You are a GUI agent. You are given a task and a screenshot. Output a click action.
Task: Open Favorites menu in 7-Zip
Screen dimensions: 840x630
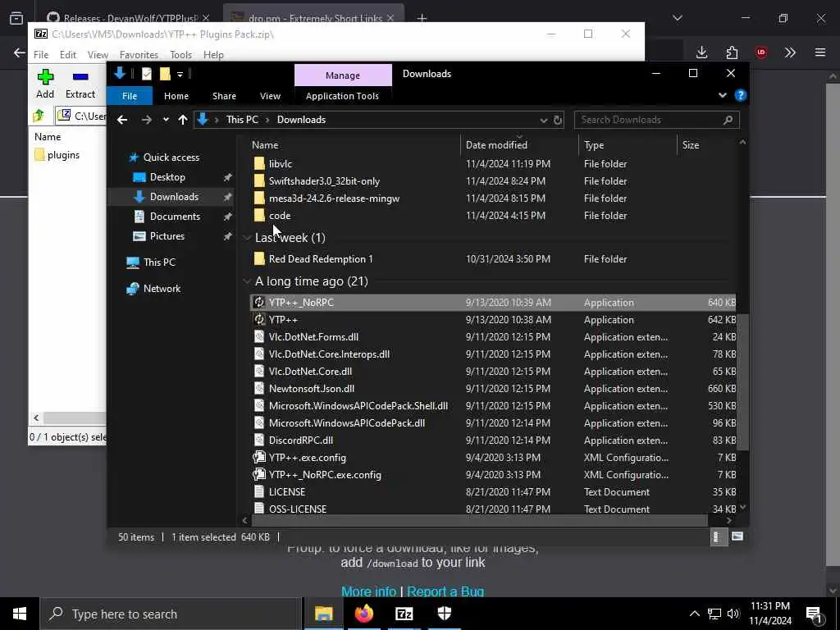139,55
